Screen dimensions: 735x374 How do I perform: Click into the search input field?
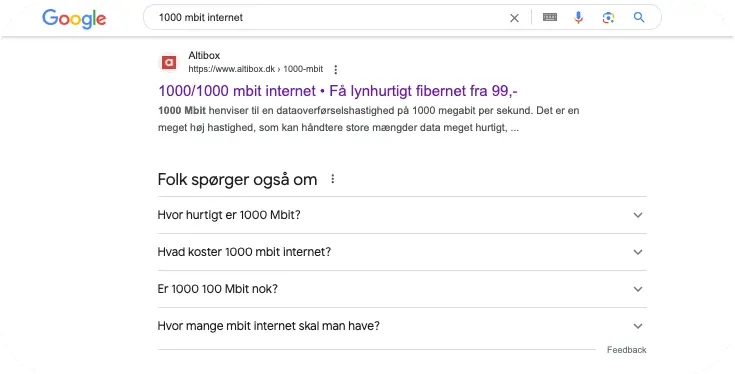(328, 17)
